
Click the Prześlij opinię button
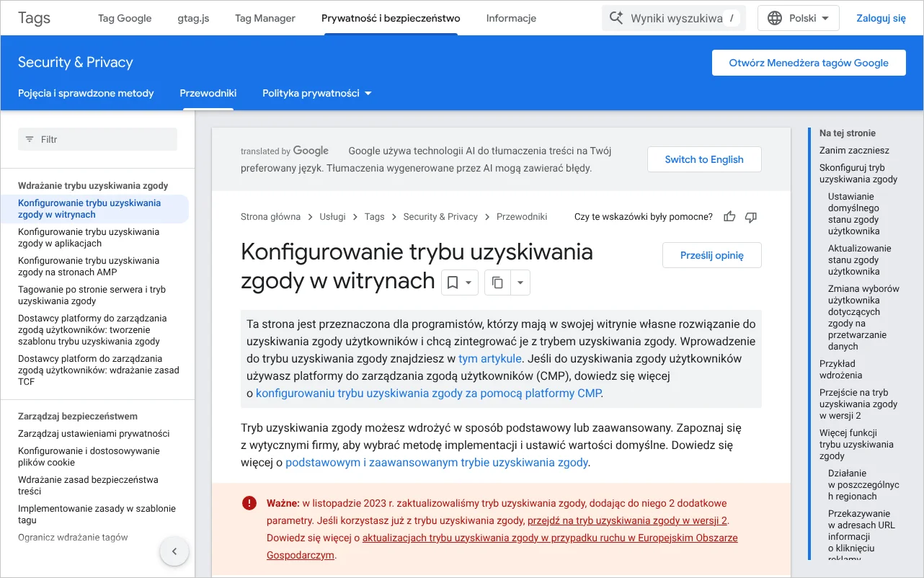tap(711, 255)
